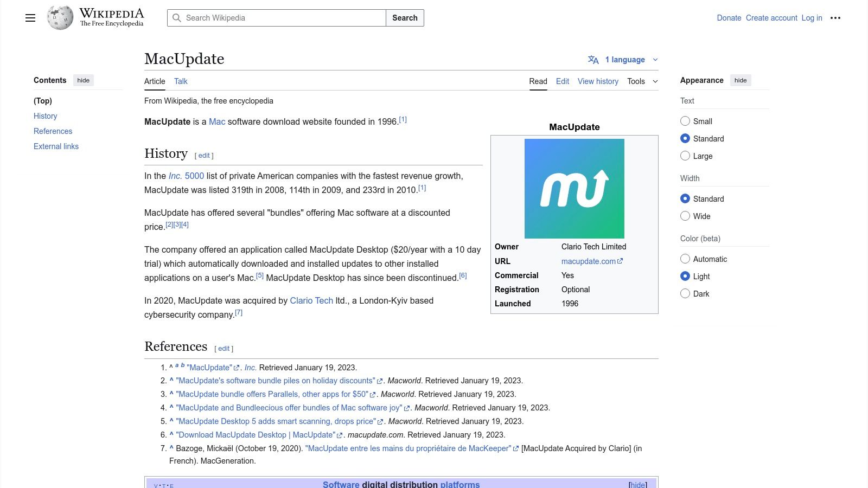This screenshot has height=488, width=868.
Task: Select Light color mode radio
Action: [685, 276]
